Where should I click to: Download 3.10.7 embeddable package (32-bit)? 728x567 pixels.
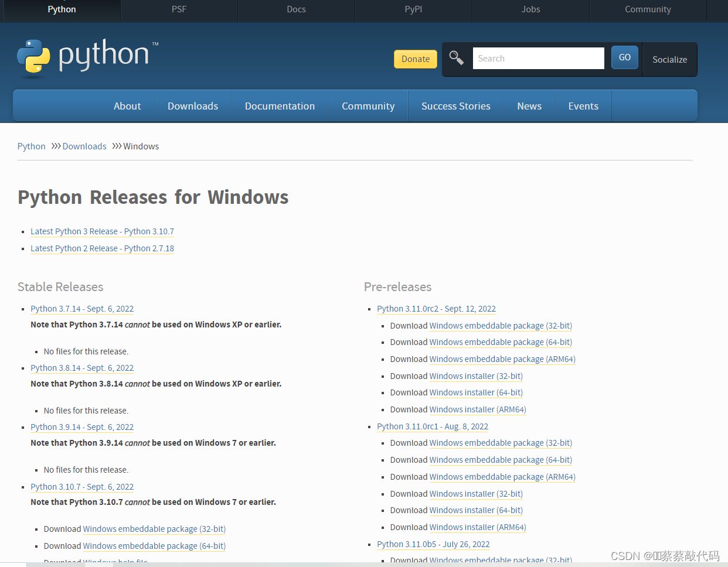point(154,529)
